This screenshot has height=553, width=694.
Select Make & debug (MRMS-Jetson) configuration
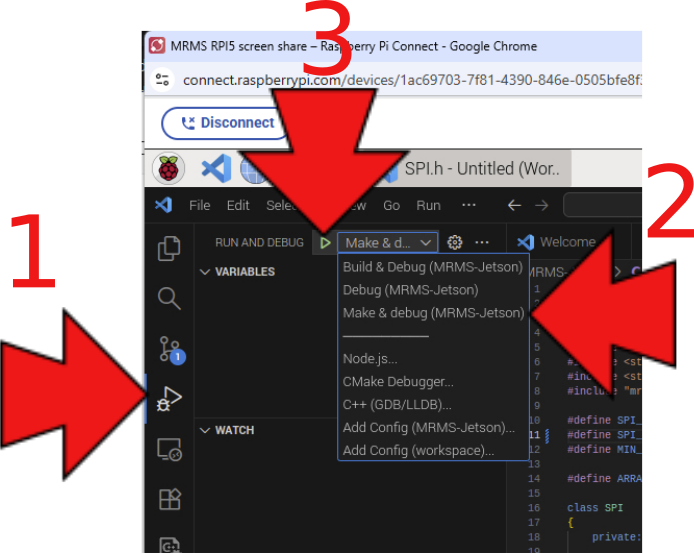tap(433, 313)
